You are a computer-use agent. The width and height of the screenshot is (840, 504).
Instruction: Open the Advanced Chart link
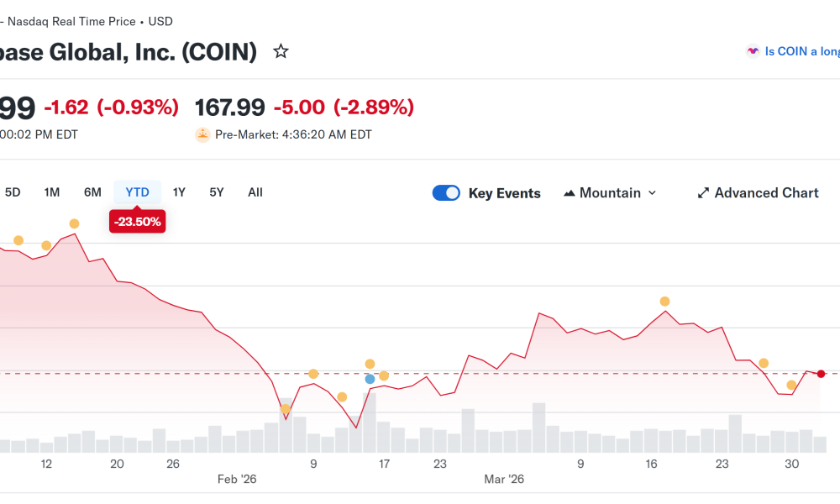coord(766,193)
